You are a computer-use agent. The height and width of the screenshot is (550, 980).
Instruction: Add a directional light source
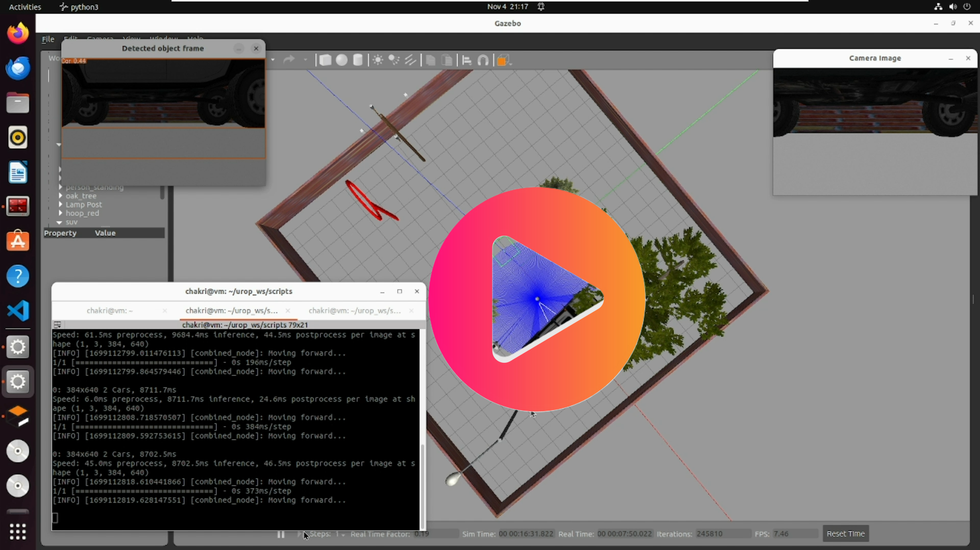point(410,60)
